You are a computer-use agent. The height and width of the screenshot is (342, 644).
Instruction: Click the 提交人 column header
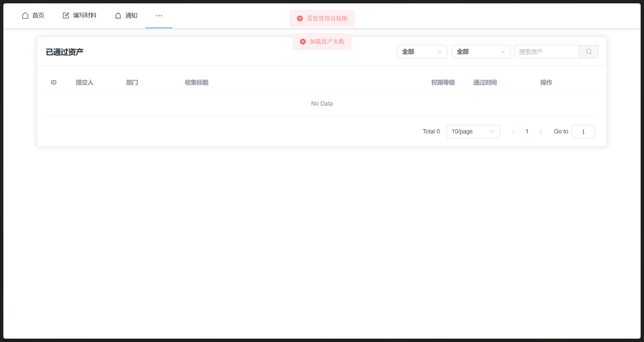coord(85,82)
